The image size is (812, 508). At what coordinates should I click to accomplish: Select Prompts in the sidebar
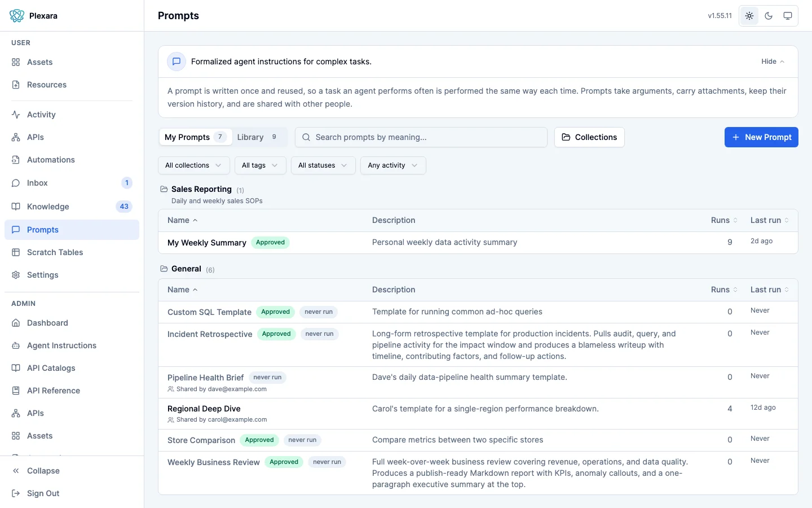(72, 230)
